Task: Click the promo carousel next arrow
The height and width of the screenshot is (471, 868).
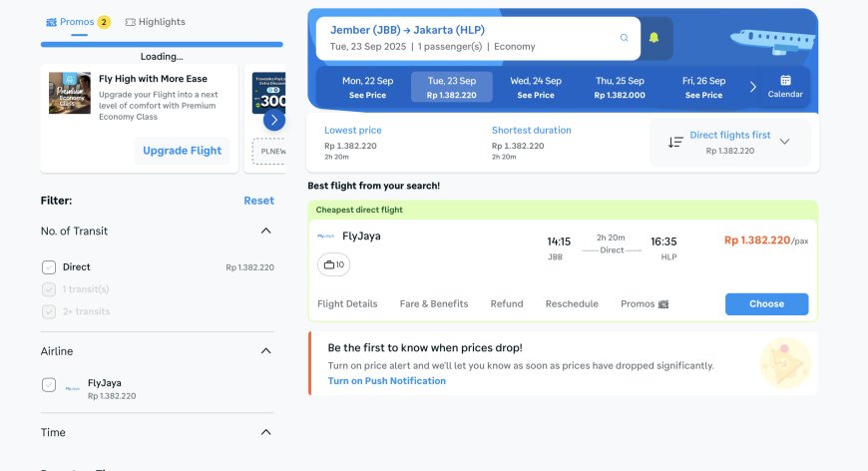Action: coord(274,120)
